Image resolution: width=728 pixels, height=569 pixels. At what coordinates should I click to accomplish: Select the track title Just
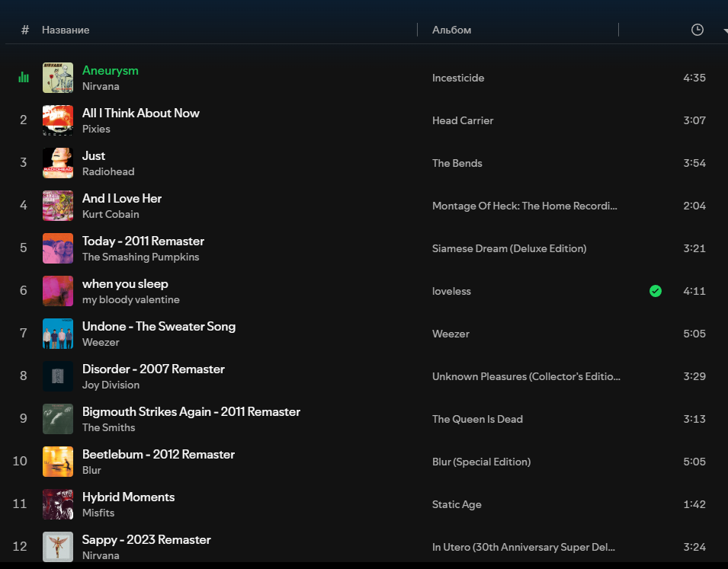[x=94, y=156]
